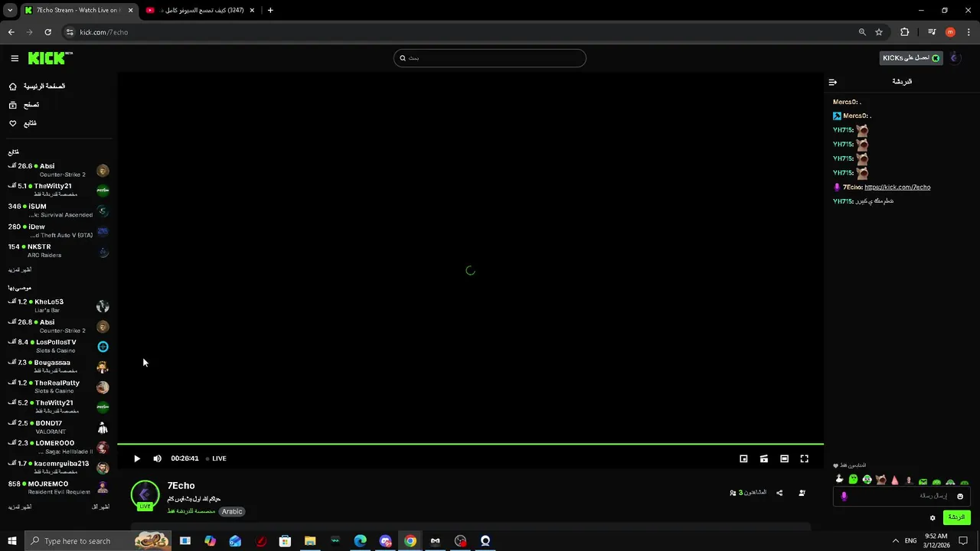Select the Arabic language tag

[x=232, y=511]
